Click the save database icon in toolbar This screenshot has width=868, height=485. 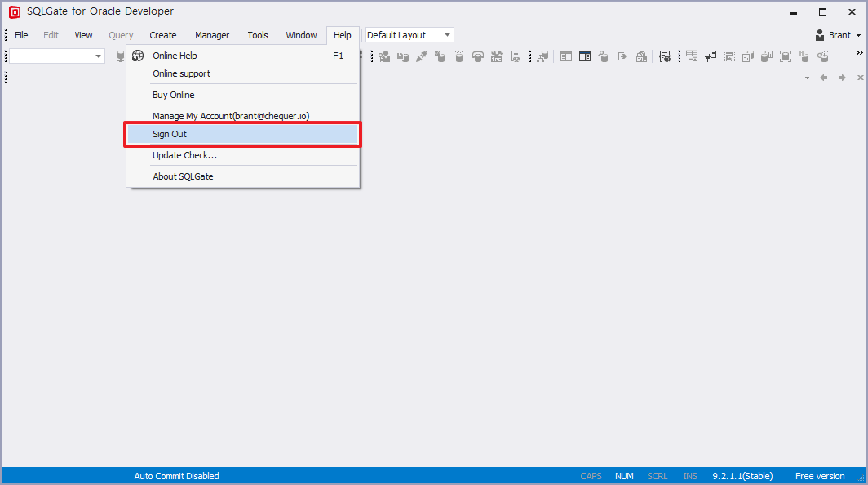click(403, 56)
